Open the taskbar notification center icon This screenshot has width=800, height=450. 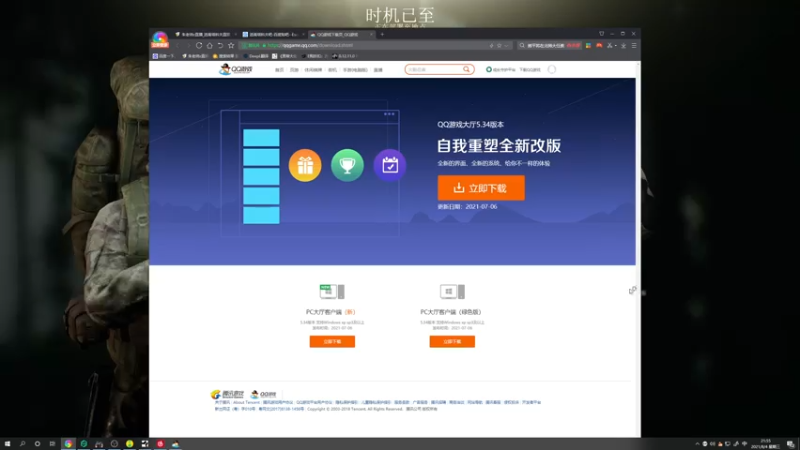[790, 444]
